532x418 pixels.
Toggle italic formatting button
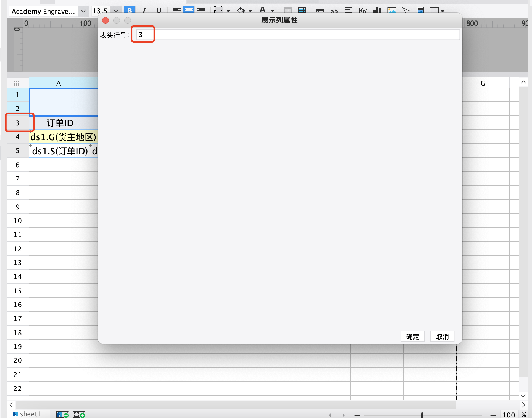(x=144, y=10)
